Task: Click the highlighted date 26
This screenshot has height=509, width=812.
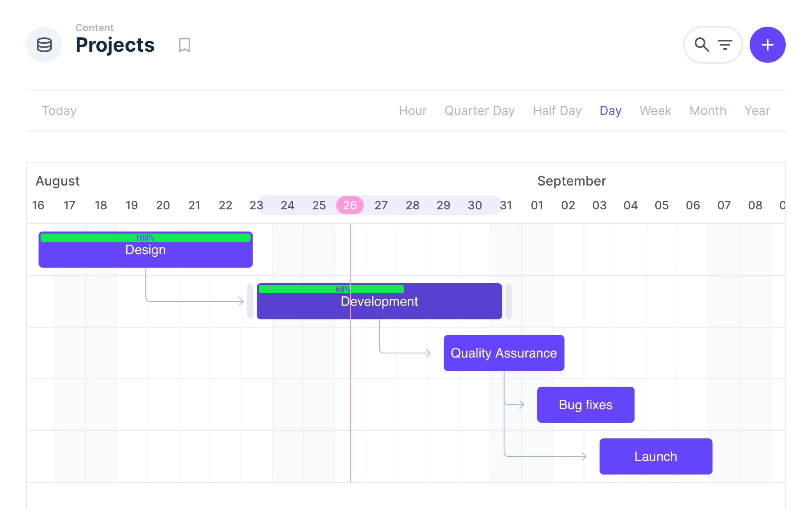Action: tap(350, 205)
